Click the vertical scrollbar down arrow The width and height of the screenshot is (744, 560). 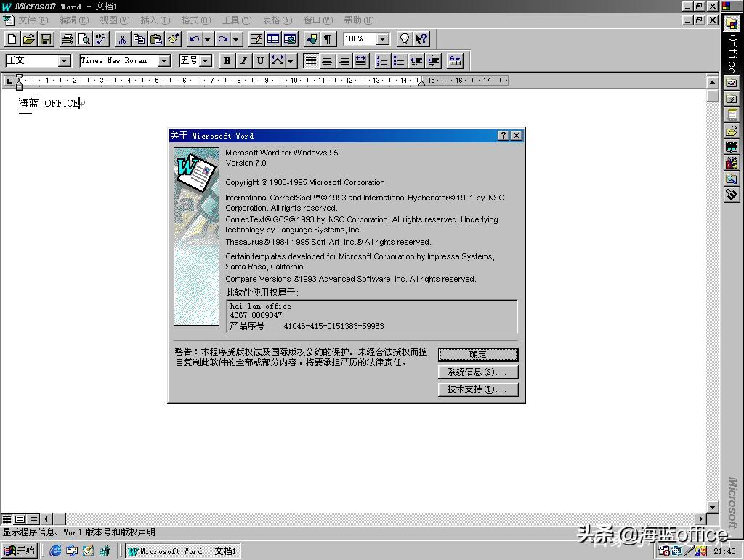pos(712,507)
